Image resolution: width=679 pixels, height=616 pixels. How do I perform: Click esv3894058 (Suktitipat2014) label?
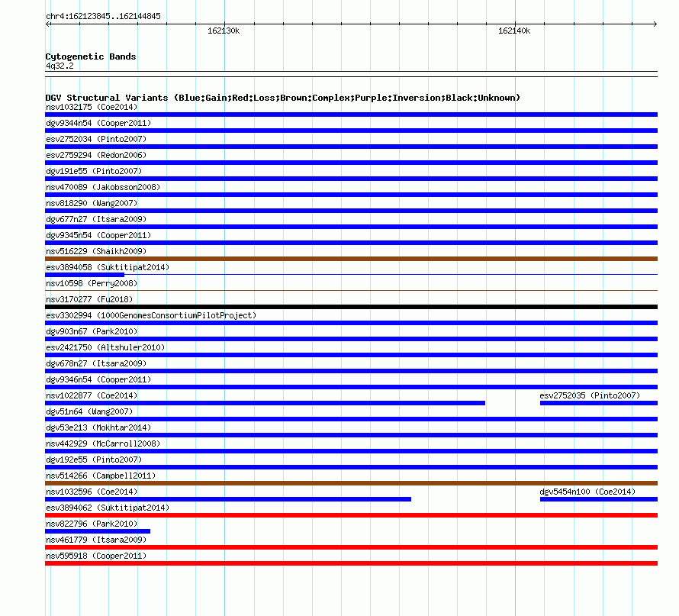[x=108, y=267]
